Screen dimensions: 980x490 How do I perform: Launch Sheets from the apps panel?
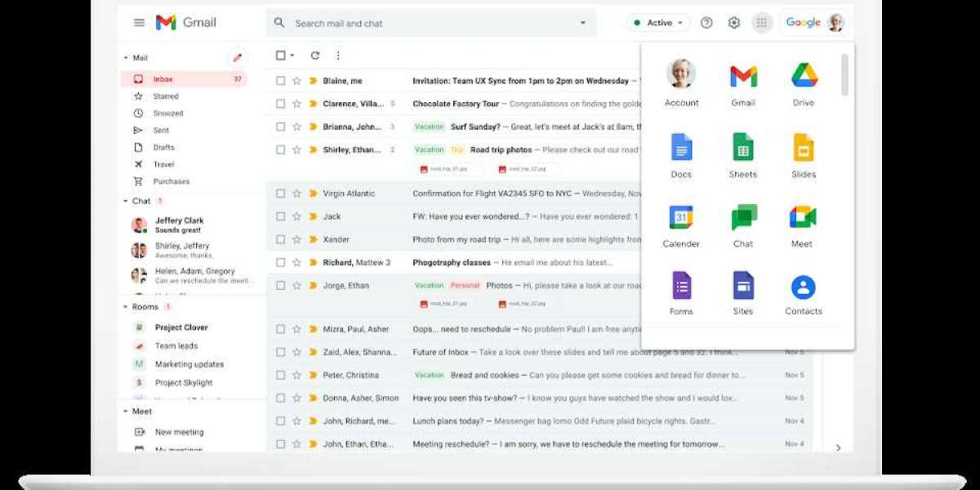(743, 155)
